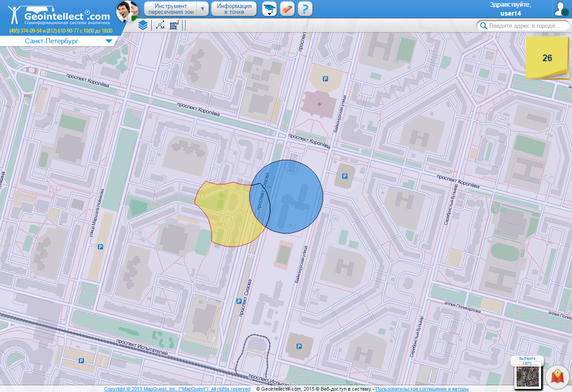Expand the zone intersection tool dropdown arrow
The width and height of the screenshot is (572, 392).
203,9
